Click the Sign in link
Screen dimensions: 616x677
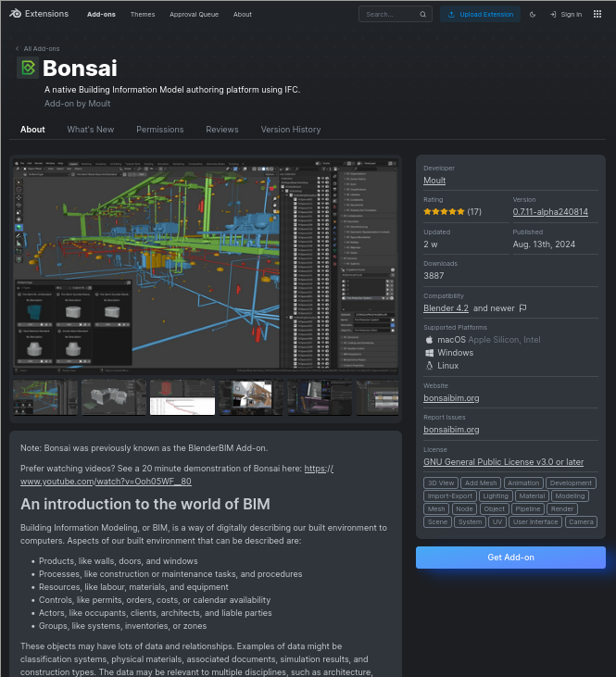[566, 14]
